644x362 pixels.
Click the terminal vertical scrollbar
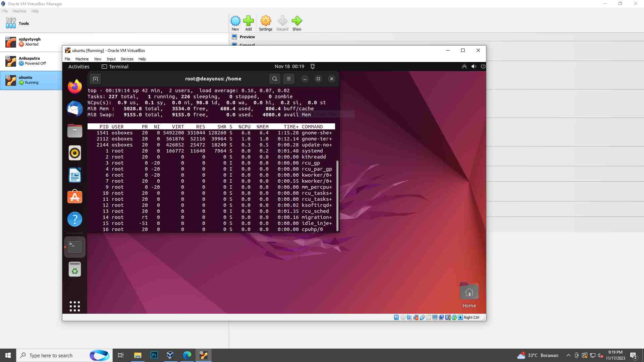(337, 196)
